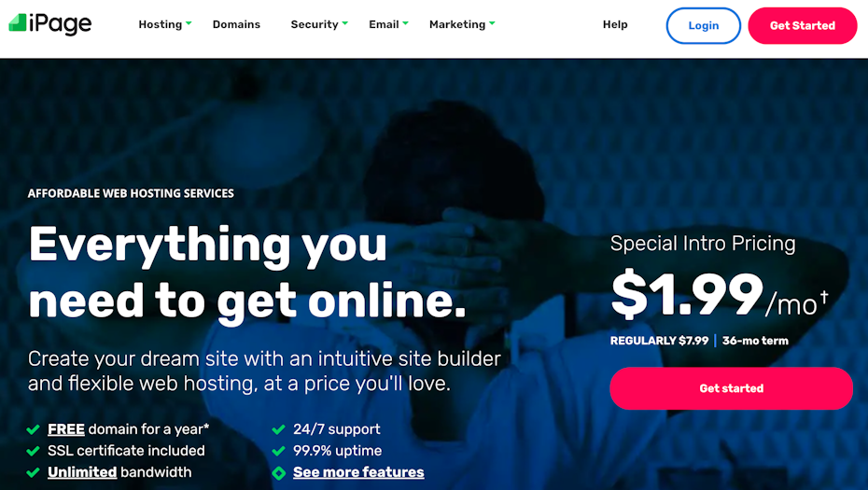
Task: Expand the Security dropdown arrow
Action: (x=345, y=23)
